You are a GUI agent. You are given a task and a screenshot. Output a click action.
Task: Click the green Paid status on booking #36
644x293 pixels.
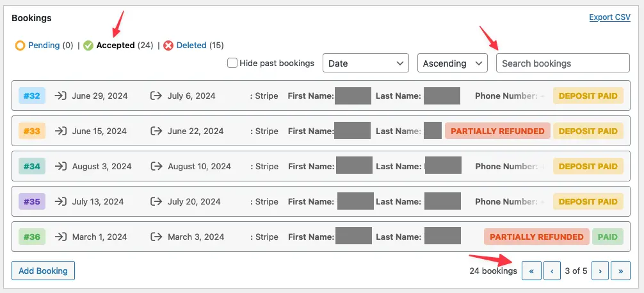coord(608,237)
